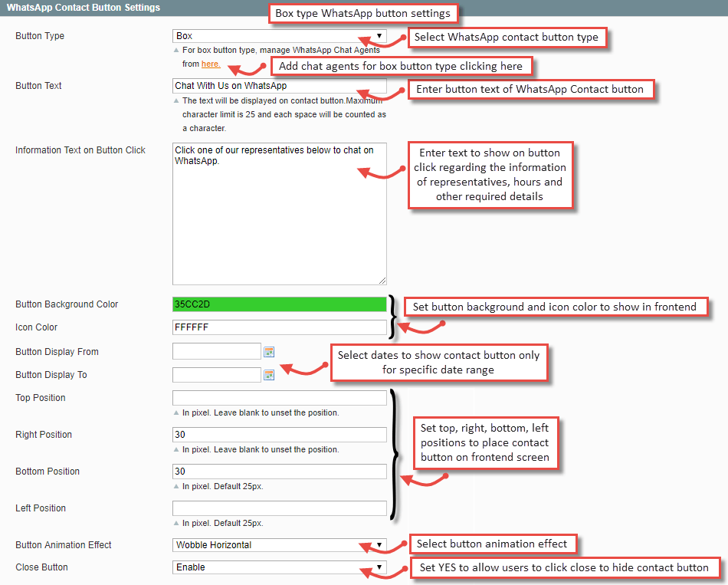Select the Icon Color field FFFFFF

coord(280,327)
